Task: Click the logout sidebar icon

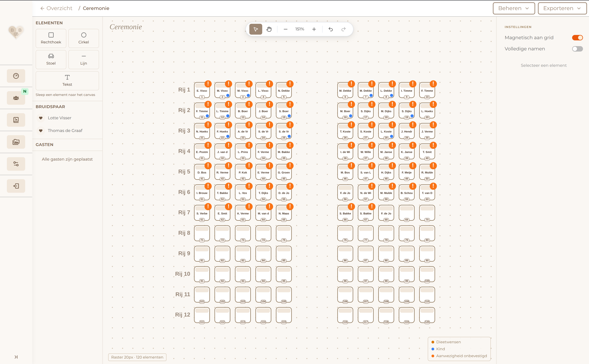Action: 16,186
